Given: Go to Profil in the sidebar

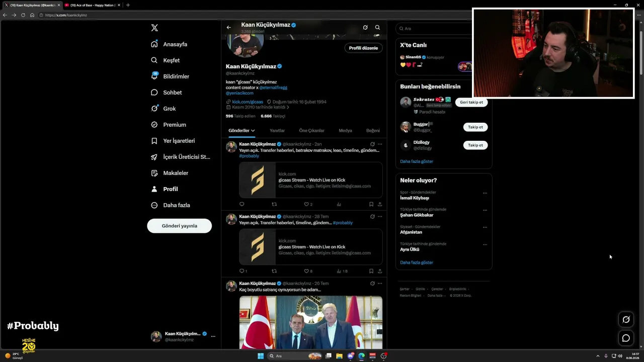Looking at the screenshot, I should (x=164, y=189).
